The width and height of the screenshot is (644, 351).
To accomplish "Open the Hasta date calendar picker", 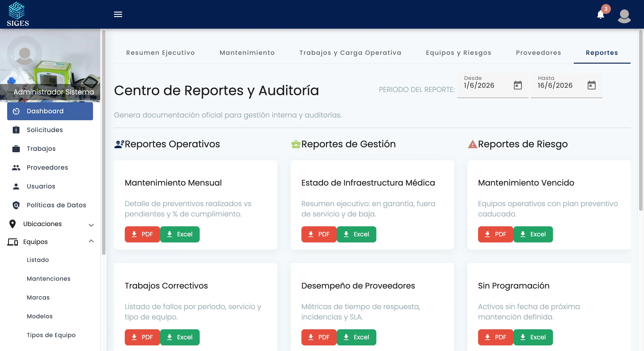I will (591, 85).
